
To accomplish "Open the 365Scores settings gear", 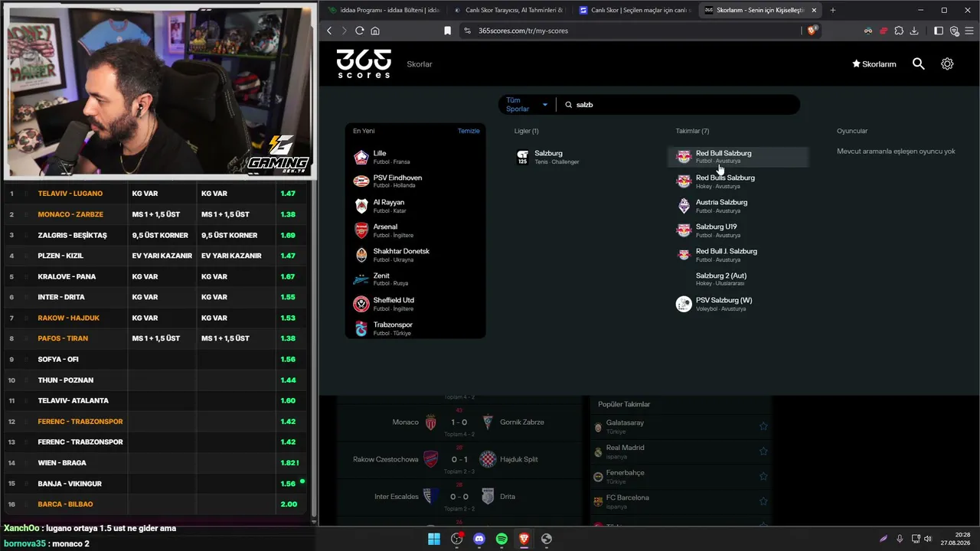I will click(947, 64).
